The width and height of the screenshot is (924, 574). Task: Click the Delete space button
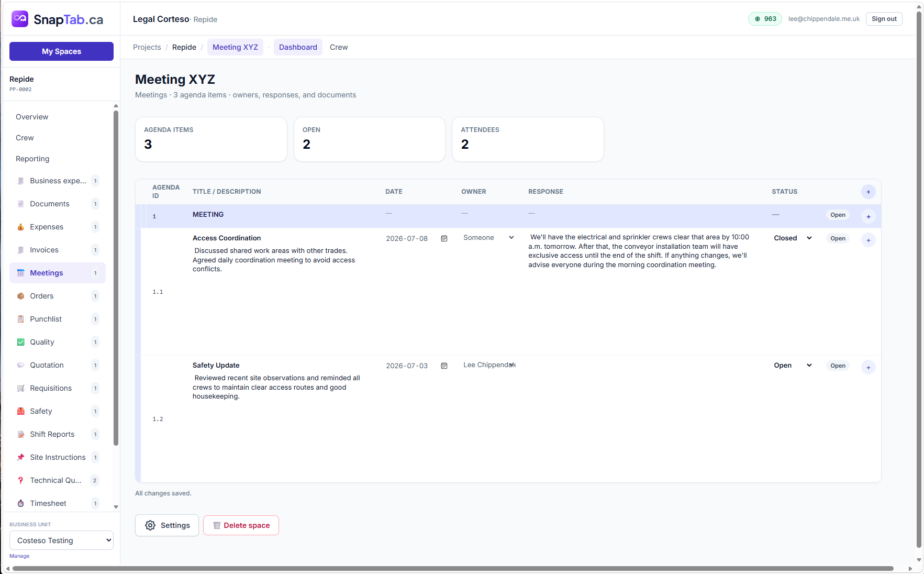[x=241, y=525]
